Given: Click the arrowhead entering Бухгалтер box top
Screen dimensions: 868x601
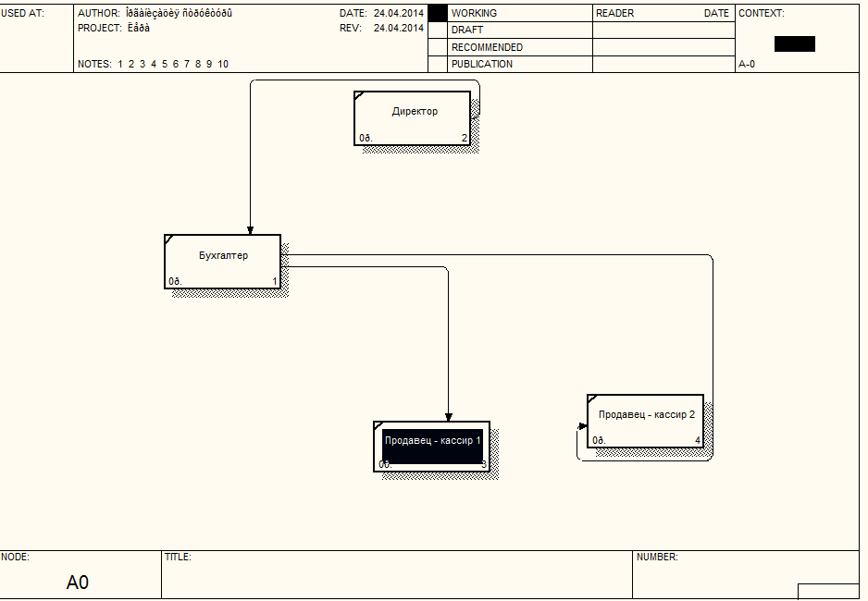Looking at the screenshot, I should (x=250, y=230).
